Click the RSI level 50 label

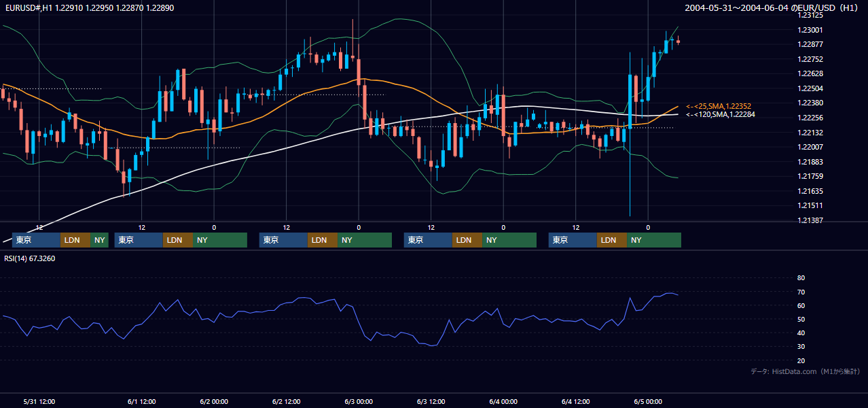[x=801, y=319]
